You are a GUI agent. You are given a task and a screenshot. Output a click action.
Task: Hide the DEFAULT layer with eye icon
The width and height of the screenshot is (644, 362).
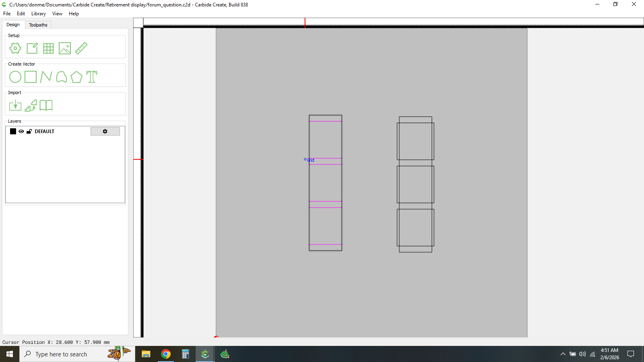21,132
